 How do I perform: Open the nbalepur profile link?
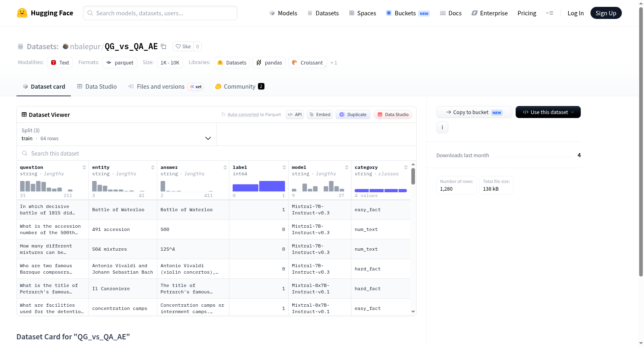coord(85,46)
